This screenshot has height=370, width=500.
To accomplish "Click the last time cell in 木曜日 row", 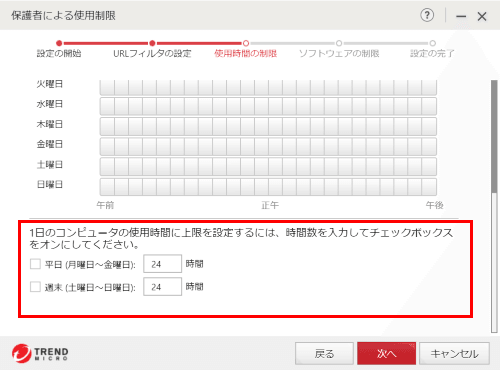I will [x=429, y=127].
